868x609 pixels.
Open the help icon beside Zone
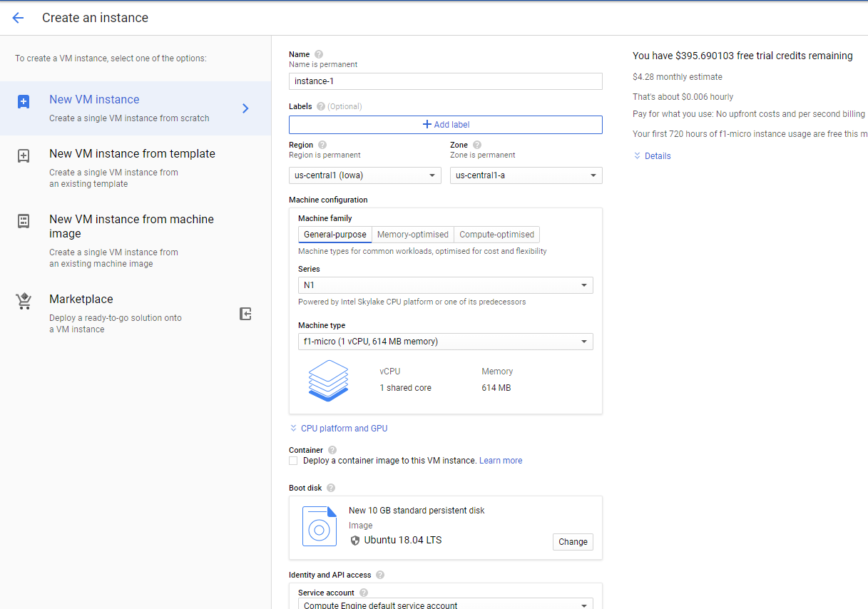pyautogui.click(x=477, y=145)
